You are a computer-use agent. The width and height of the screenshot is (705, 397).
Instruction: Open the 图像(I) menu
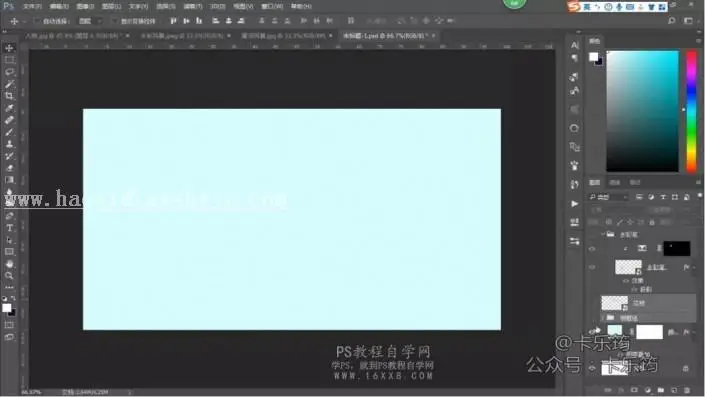tap(85, 6)
